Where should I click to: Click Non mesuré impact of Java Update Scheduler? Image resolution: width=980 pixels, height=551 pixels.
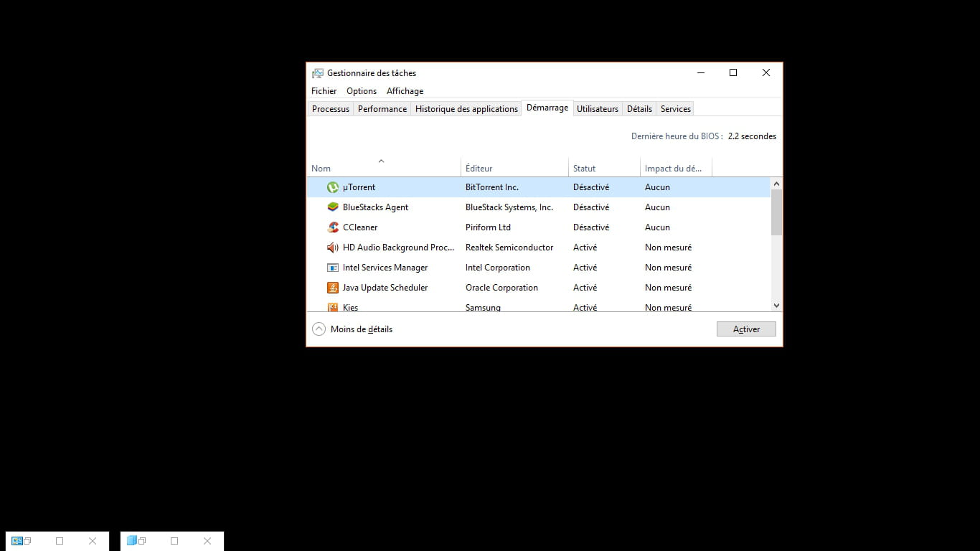[669, 288]
